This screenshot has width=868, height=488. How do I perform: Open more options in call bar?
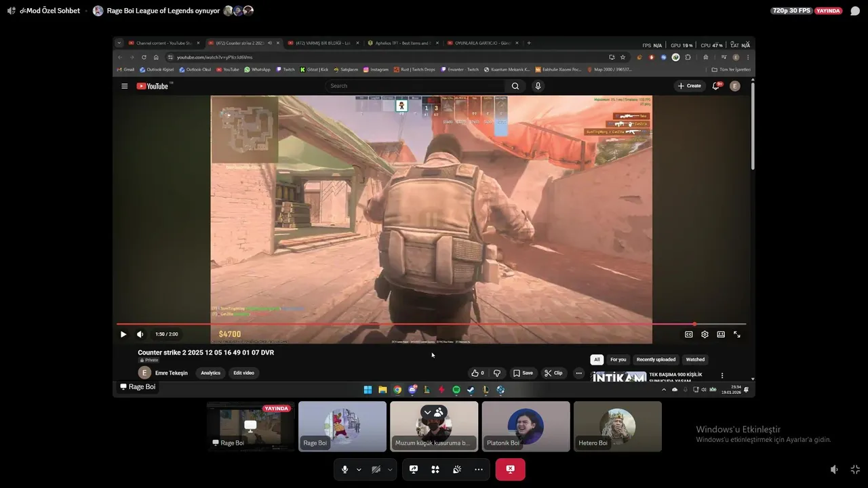tap(479, 469)
